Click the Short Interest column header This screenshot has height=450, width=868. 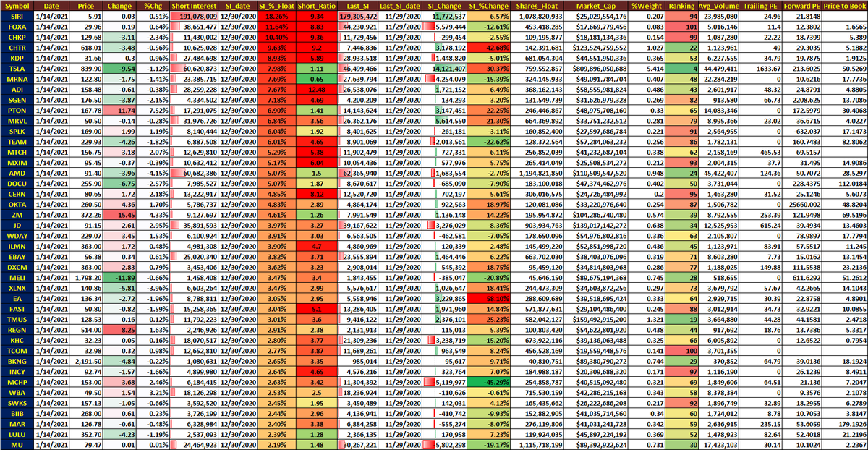(193, 5)
